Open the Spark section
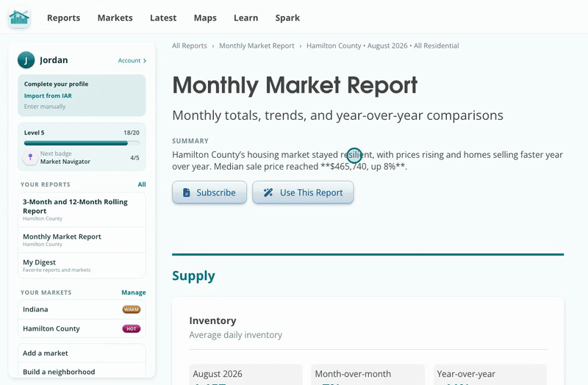Image resolution: width=588 pixels, height=385 pixels. [x=287, y=18]
